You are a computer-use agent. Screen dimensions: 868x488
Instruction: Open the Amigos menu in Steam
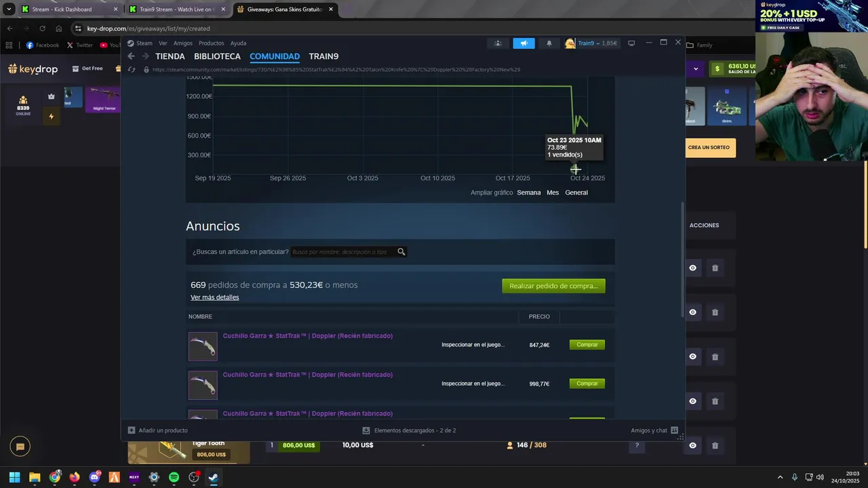pos(183,43)
